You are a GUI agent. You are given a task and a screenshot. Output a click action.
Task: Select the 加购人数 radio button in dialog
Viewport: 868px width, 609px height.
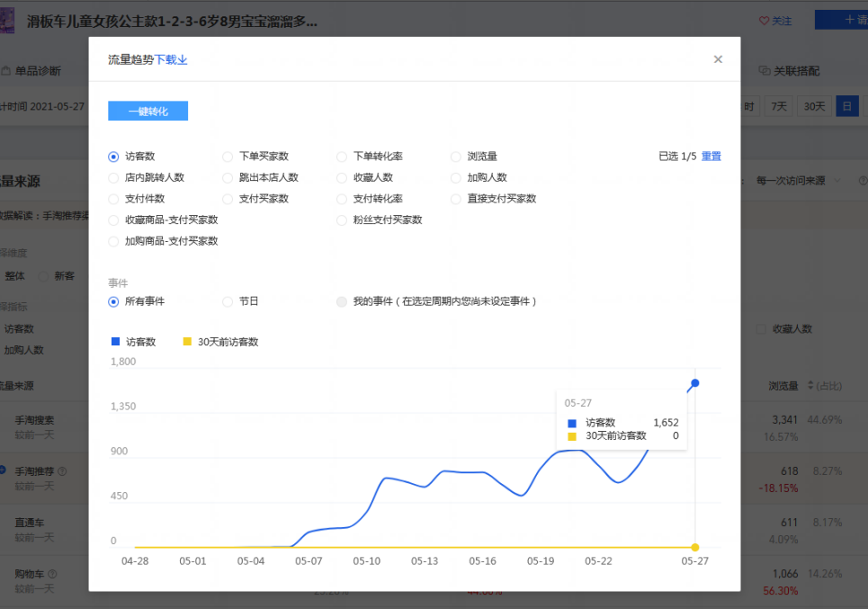[x=456, y=178]
